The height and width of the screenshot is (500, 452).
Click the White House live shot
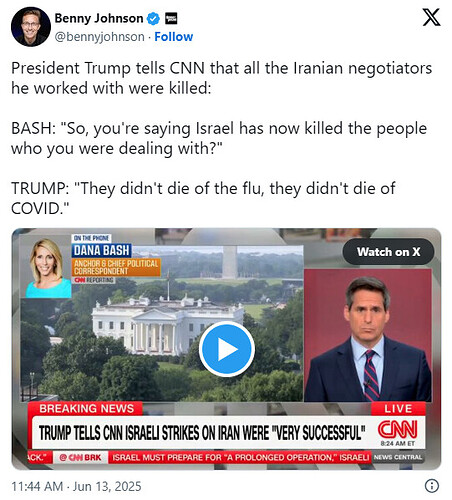coord(162,323)
